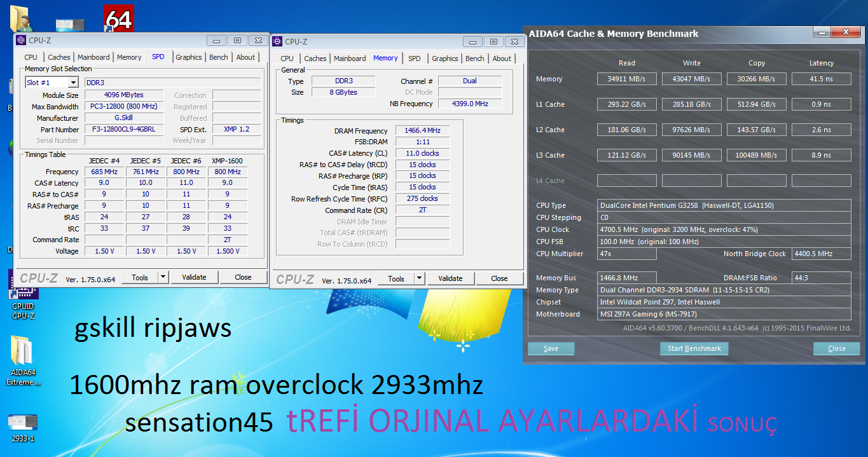
Task: Click FSB:DRAM value 1:11
Action: click(x=422, y=142)
